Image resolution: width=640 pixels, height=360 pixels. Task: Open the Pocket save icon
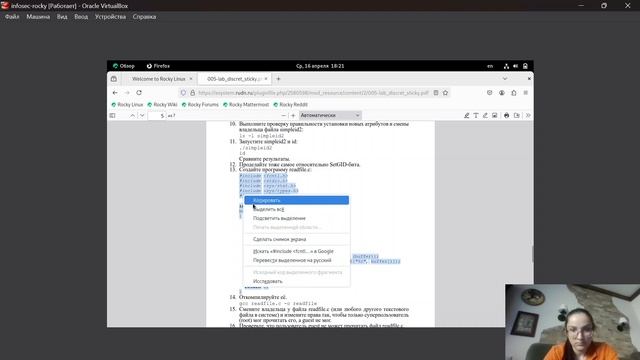tap(489, 93)
